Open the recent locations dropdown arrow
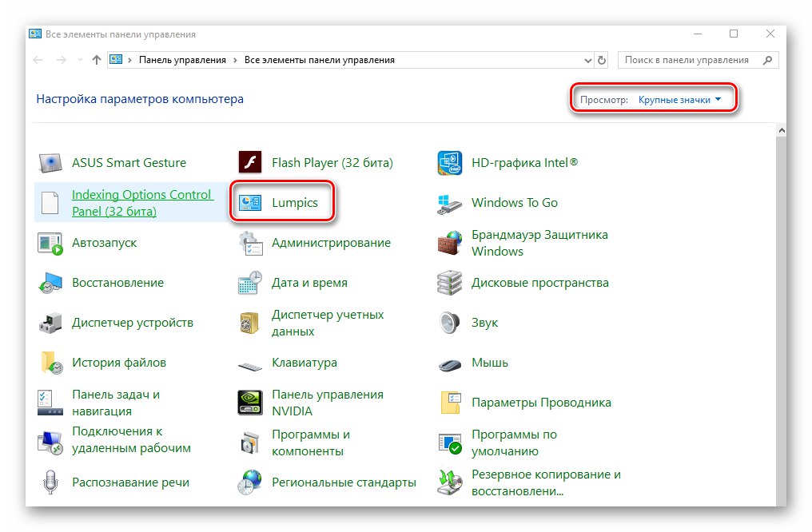The width and height of the screenshot is (812, 532). pyautogui.click(x=80, y=60)
